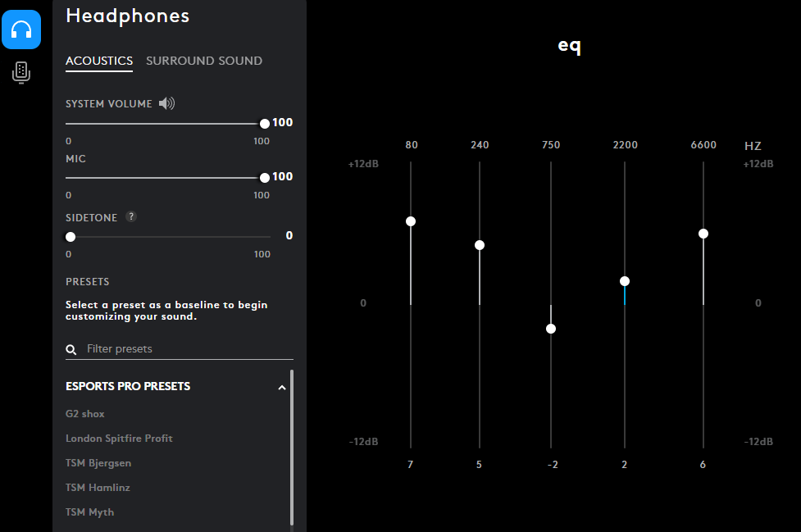Image resolution: width=801 pixels, height=532 pixels.
Task: Collapse the Esports Pro Presets section
Action: [x=282, y=387]
